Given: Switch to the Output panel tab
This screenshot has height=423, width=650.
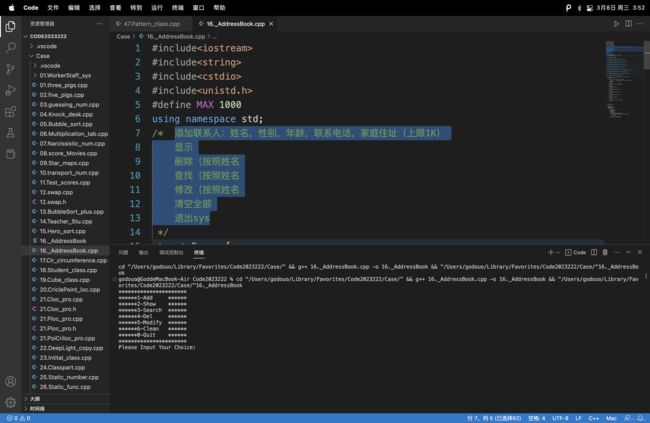Looking at the screenshot, I should 143,253.
